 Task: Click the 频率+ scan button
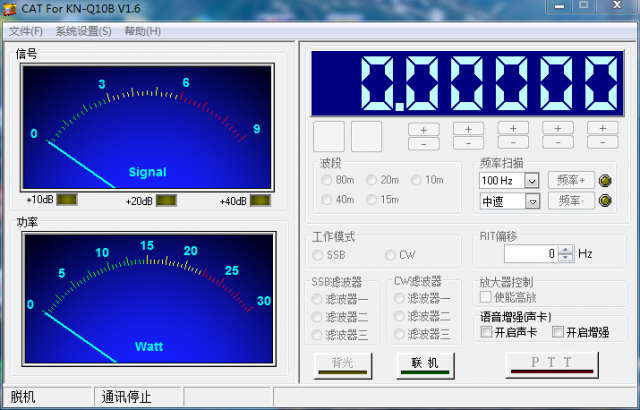[571, 180]
